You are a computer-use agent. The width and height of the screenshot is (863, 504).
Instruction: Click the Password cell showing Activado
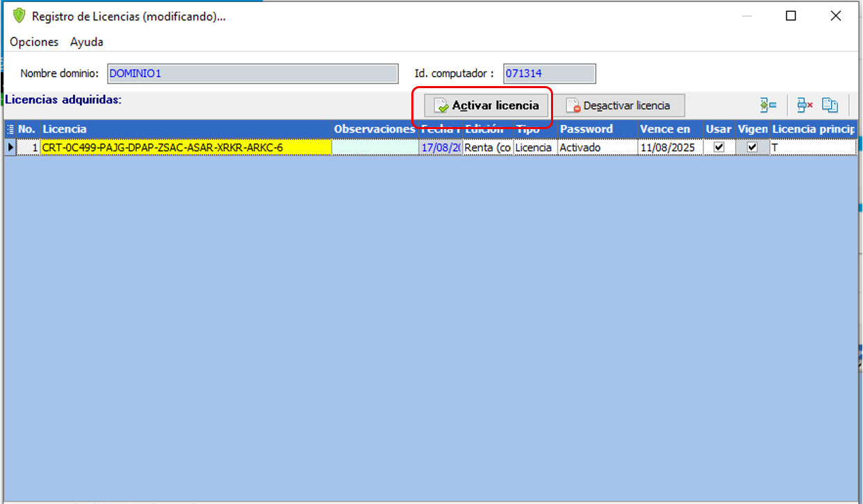coord(597,147)
